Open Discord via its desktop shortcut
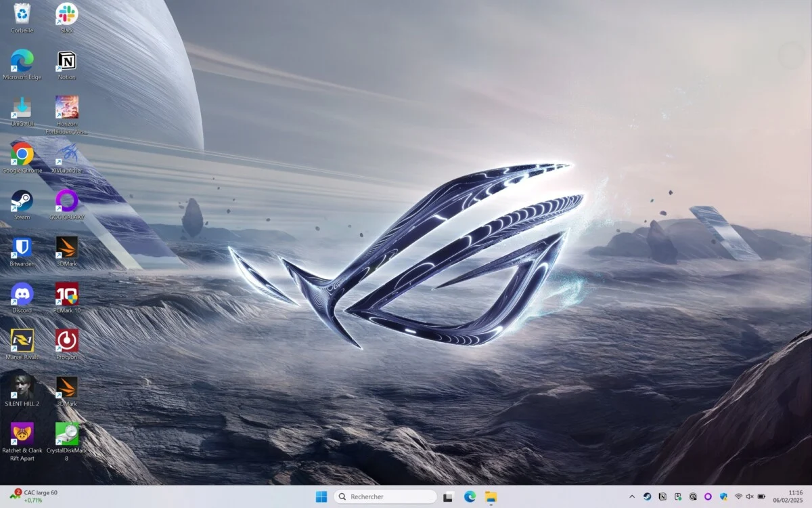 pyautogui.click(x=22, y=295)
